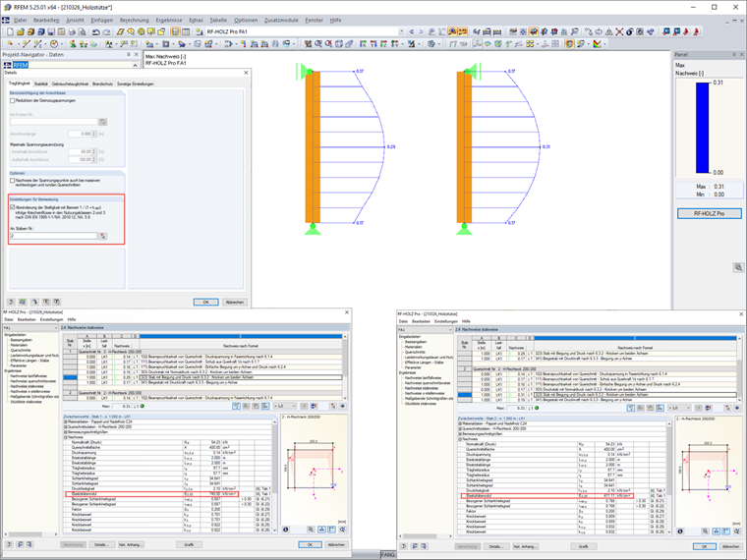747x560 pixels.
Task: Open the Datei menu in RFEM main window
Action: tap(21, 20)
